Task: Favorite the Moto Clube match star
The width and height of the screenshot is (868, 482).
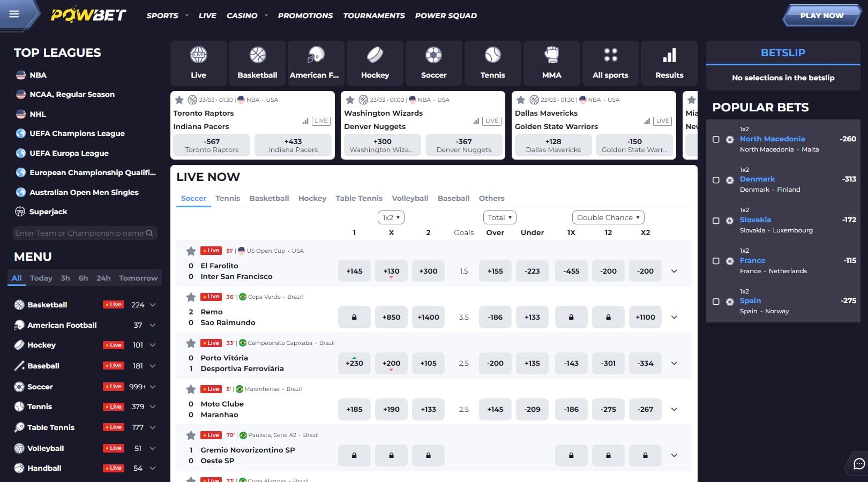Action: [191, 389]
